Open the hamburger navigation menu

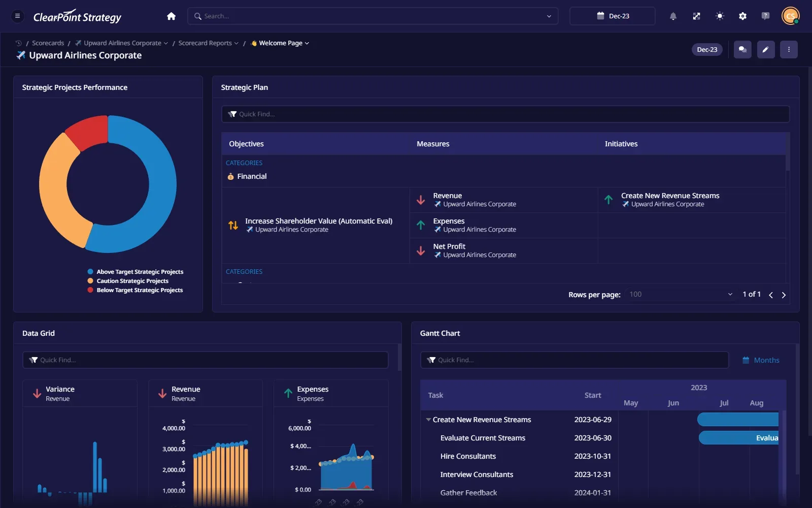[17, 16]
